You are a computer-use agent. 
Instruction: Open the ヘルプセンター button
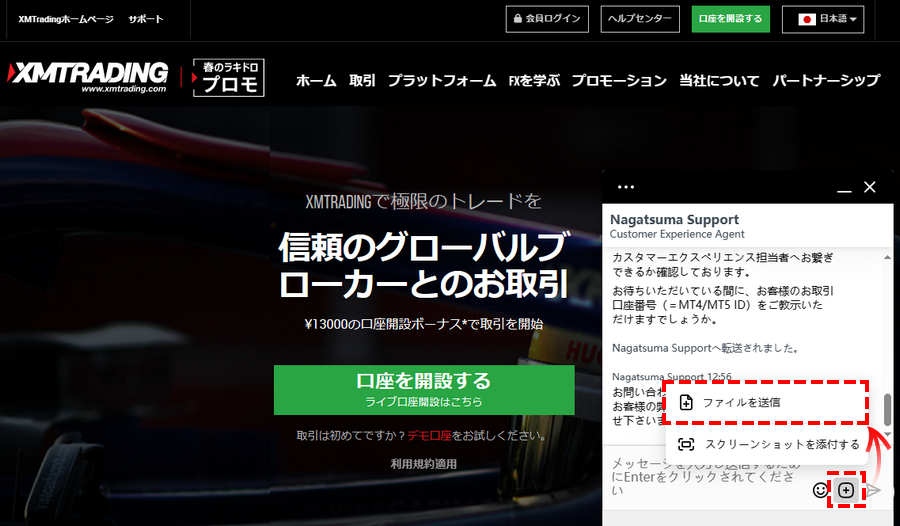tap(640, 19)
